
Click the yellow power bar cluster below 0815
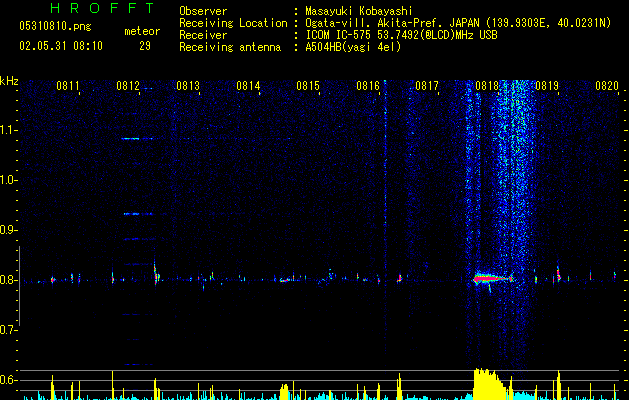[284, 392]
